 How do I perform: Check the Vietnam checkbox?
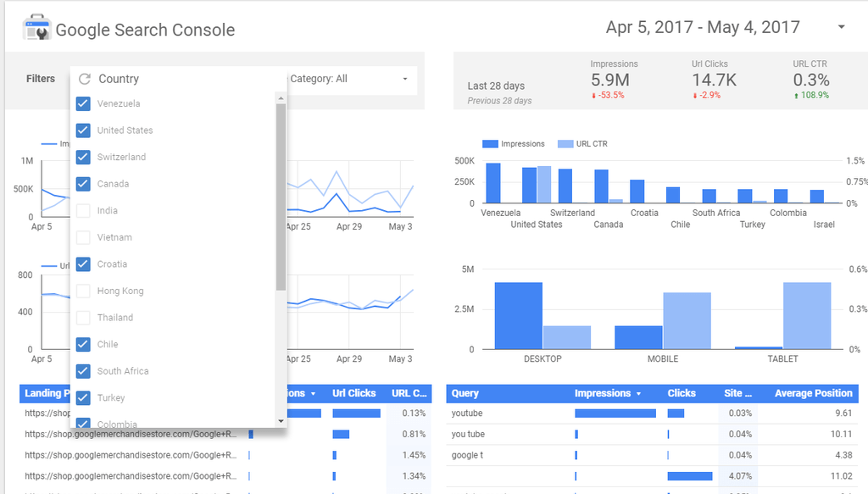click(x=83, y=237)
